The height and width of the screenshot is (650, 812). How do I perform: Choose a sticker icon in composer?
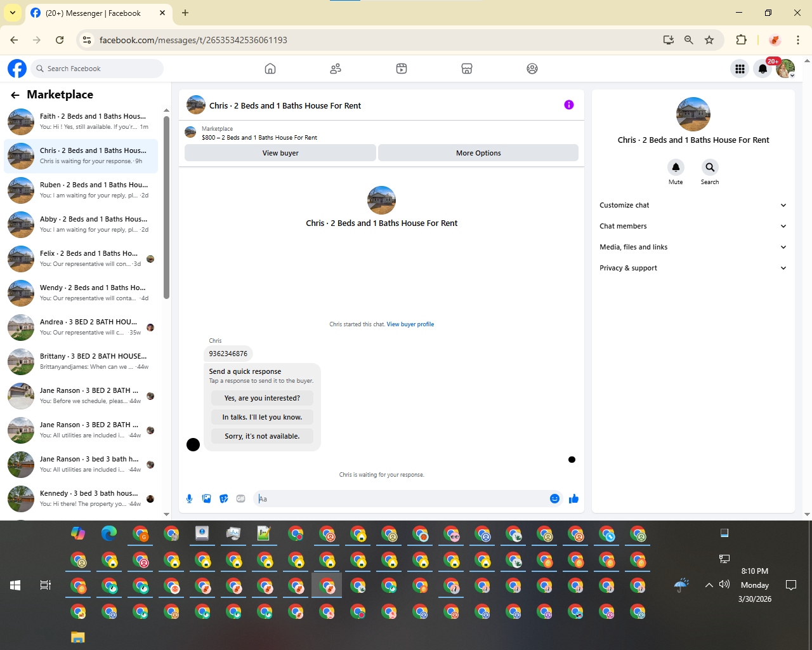pyautogui.click(x=223, y=499)
